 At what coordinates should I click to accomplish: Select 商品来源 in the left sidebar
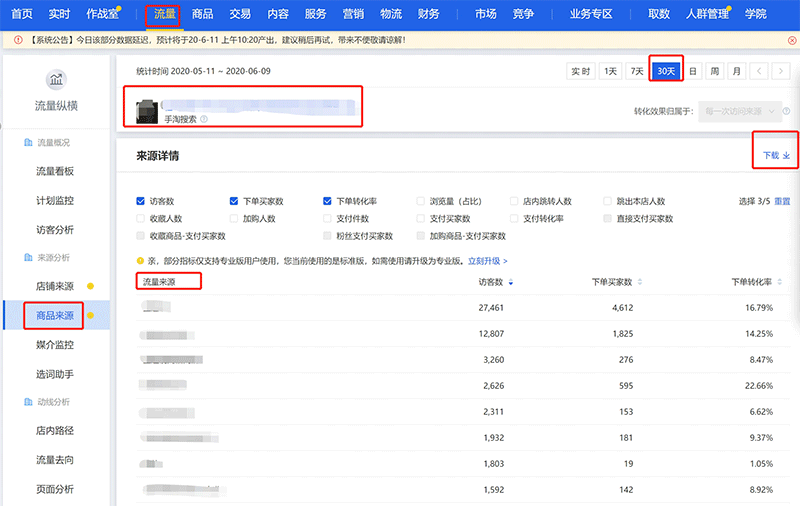click(56, 316)
